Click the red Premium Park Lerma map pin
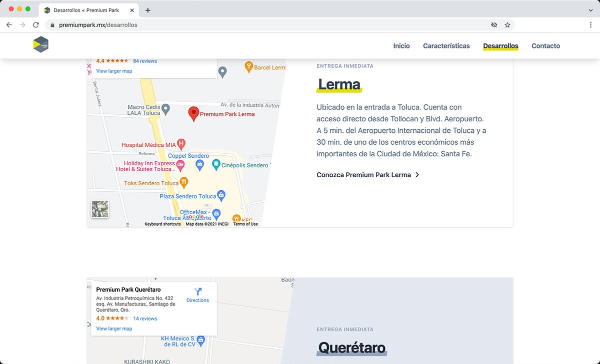The height and width of the screenshot is (364, 600). (x=193, y=114)
